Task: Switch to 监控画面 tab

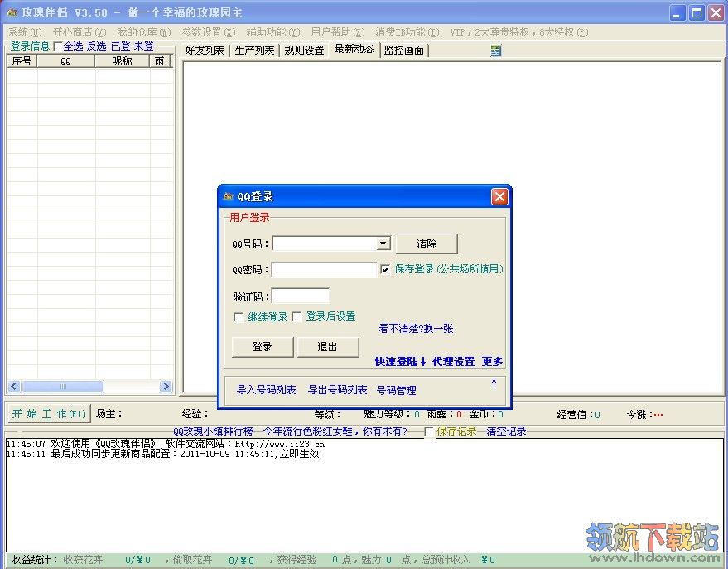Action: point(404,51)
